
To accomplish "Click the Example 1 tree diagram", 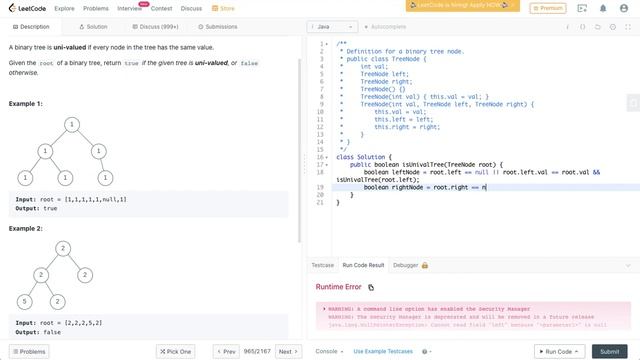I will (65, 151).
